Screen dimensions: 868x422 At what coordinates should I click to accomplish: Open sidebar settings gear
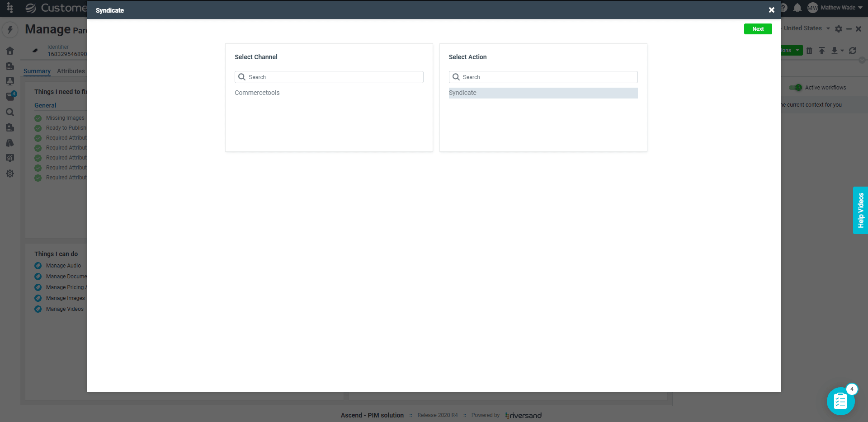pyautogui.click(x=10, y=173)
